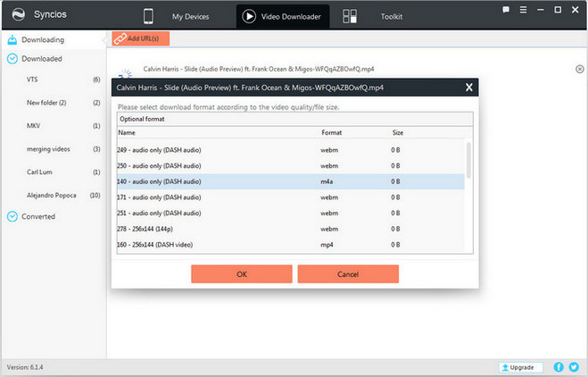Minimize the Syncios window
The height and width of the screenshot is (377, 588).
(x=541, y=10)
